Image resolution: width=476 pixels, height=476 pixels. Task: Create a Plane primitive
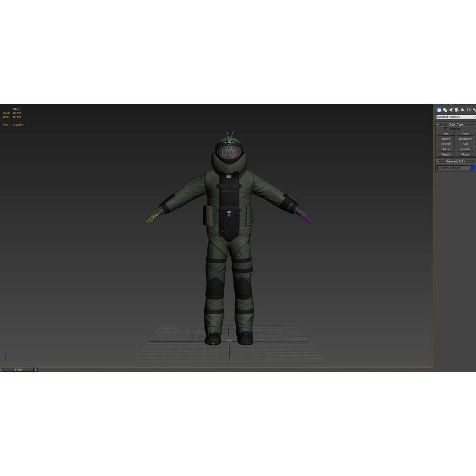click(465, 154)
